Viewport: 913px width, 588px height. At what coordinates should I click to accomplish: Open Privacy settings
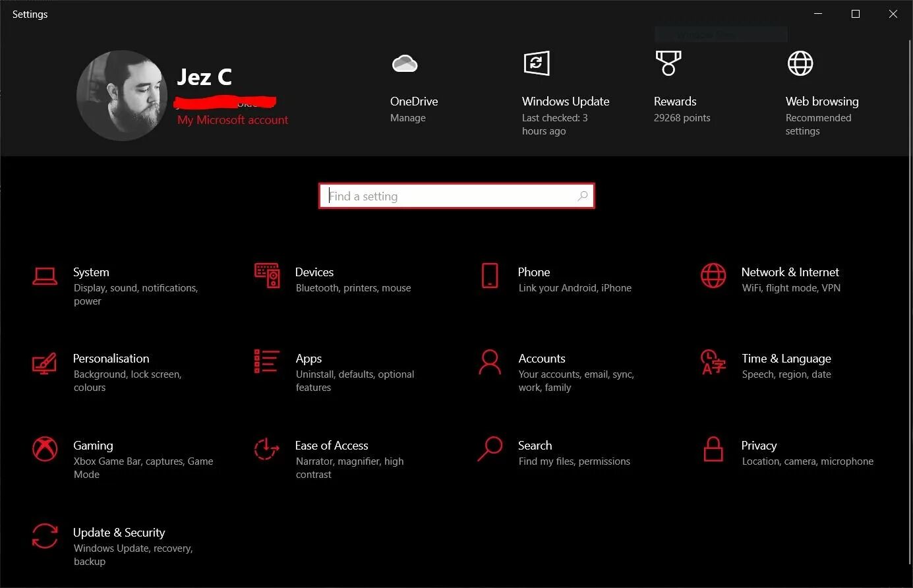pyautogui.click(x=759, y=445)
